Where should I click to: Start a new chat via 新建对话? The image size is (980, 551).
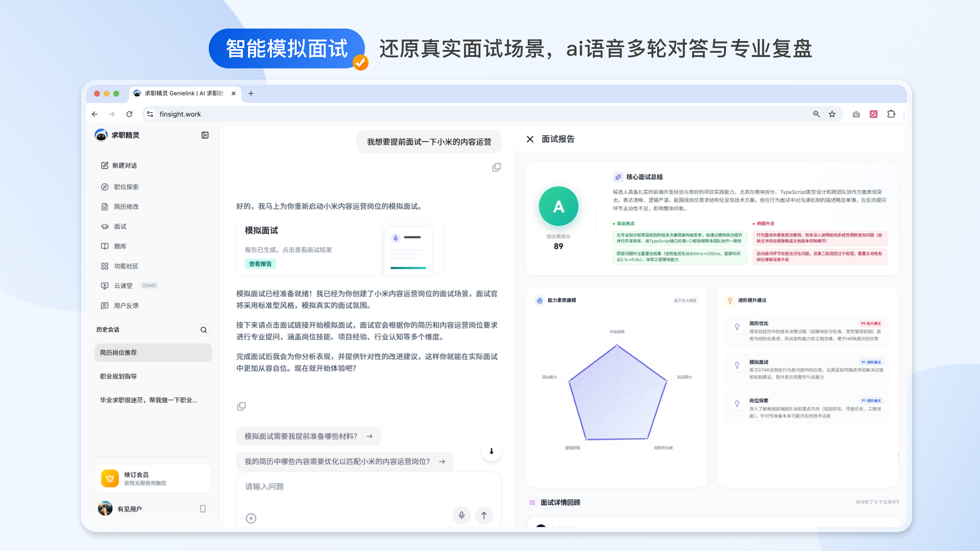pos(119,165)
